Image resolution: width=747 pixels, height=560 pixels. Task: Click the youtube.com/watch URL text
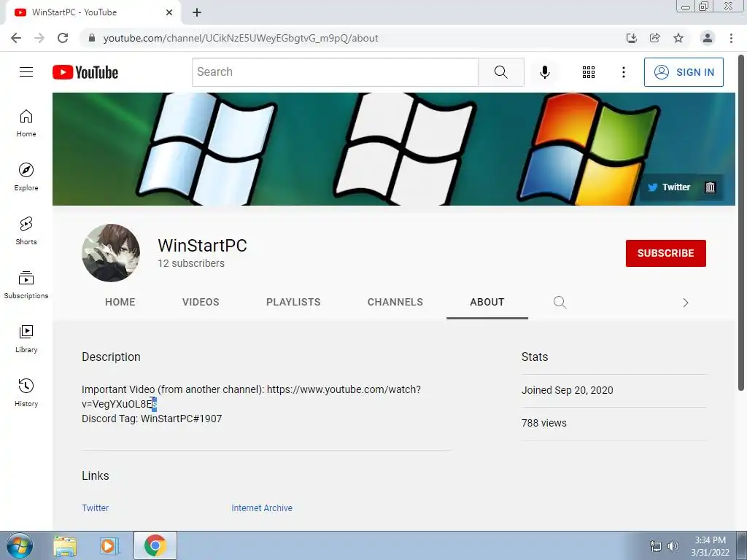[344, 389]
